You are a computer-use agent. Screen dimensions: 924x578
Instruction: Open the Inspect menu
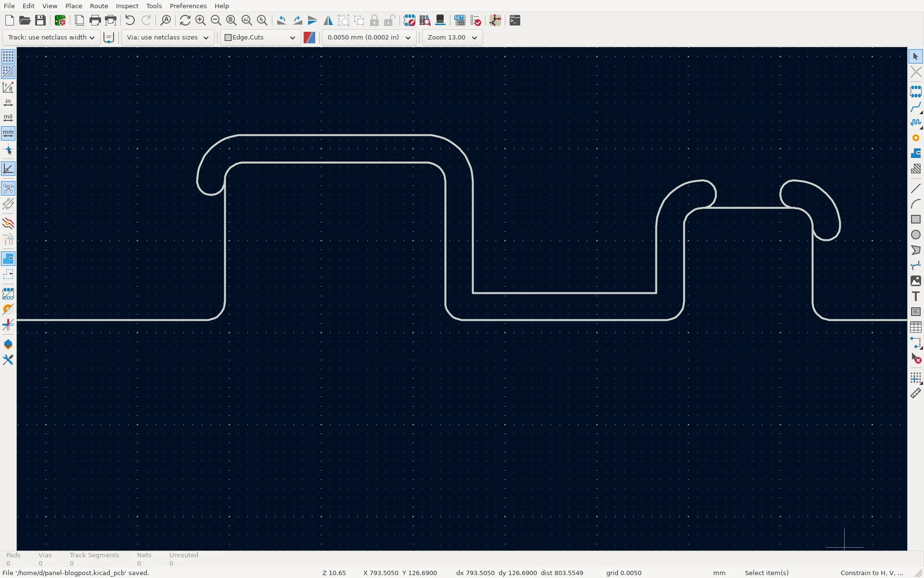pos(127,6)
